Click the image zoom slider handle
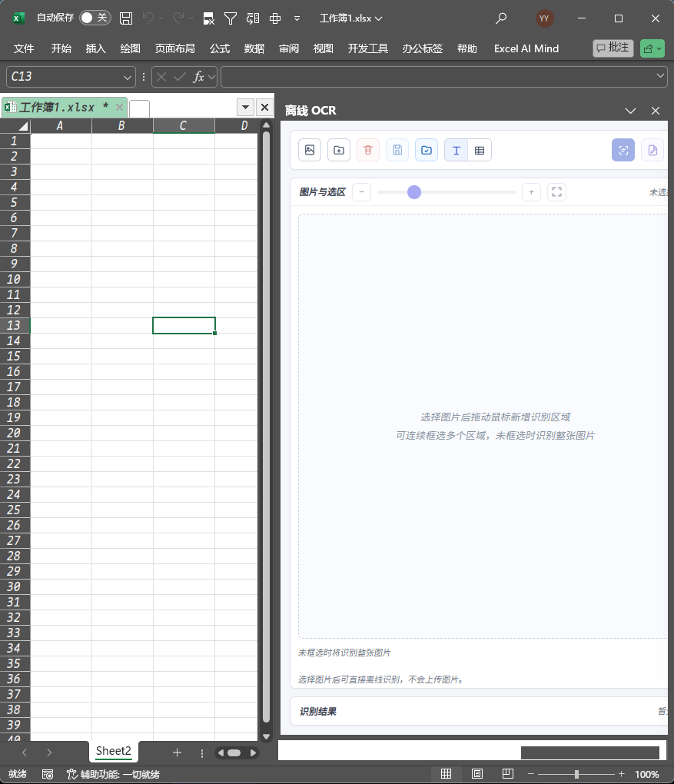The height and width of the screenshot is (784, 674). coord(414,192)
